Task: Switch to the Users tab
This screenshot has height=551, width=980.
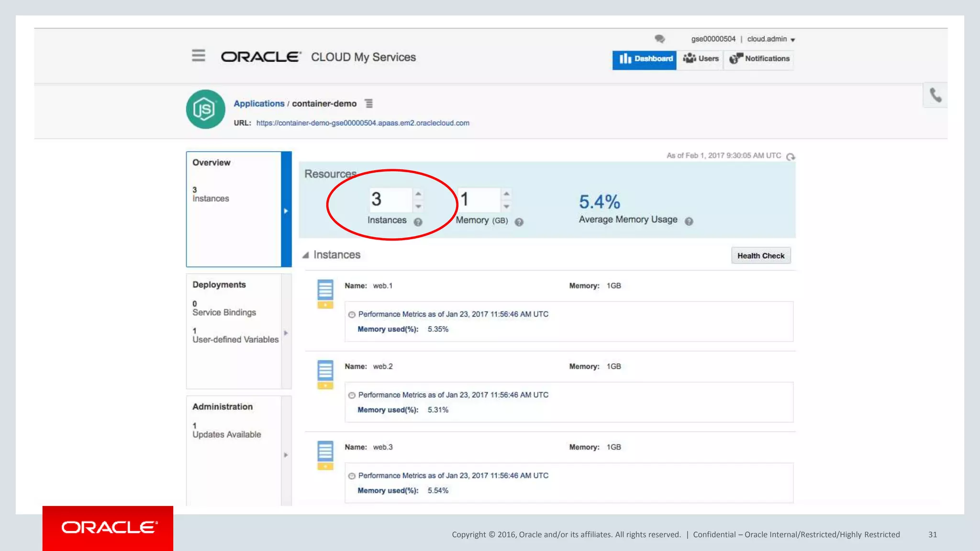Action: 701,59
